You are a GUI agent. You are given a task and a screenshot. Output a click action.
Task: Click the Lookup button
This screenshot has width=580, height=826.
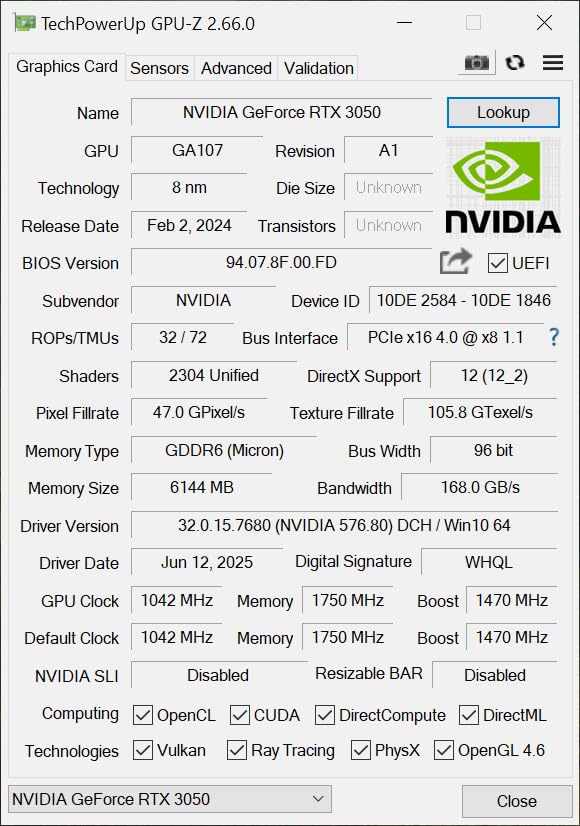(503, 112)
